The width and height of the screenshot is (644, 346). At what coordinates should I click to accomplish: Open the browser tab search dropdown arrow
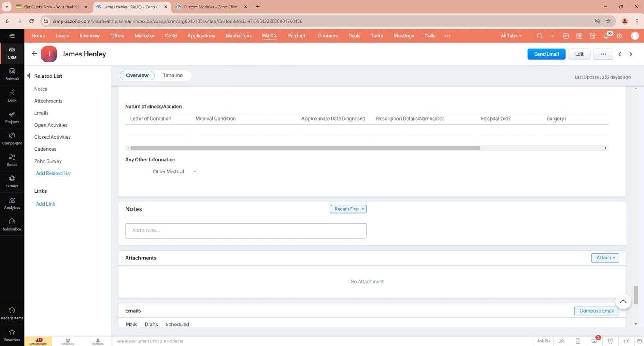pyautogui.click(x=7, y=7)
